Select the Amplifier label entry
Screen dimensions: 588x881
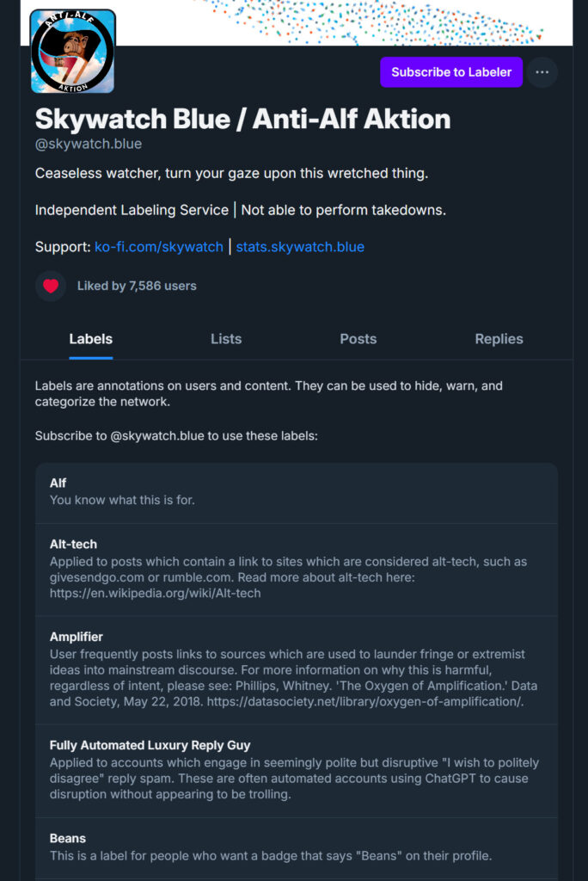click(297, 668)
